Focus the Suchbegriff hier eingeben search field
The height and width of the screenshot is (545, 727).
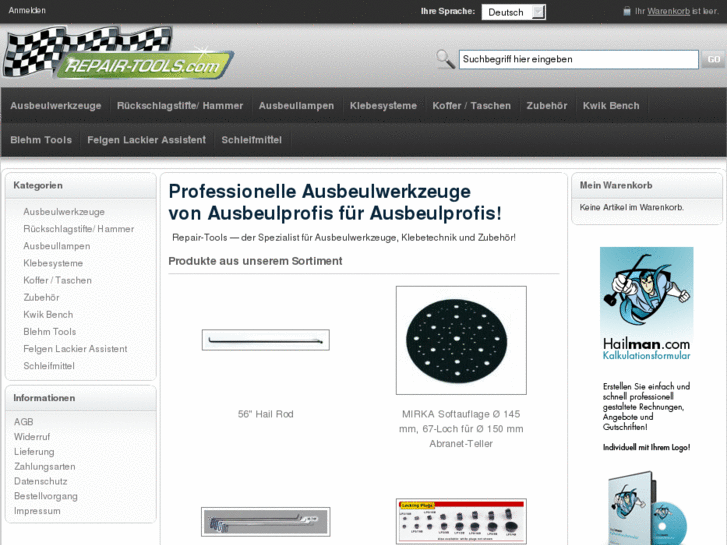(x=579, y=59)
